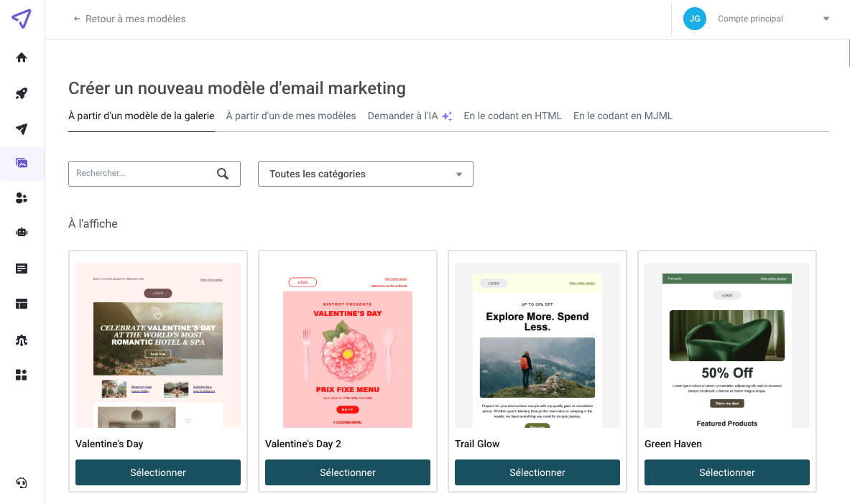Click the AI sparkle icon next to Demander à l'IA
850x504 pixels.
447,116
